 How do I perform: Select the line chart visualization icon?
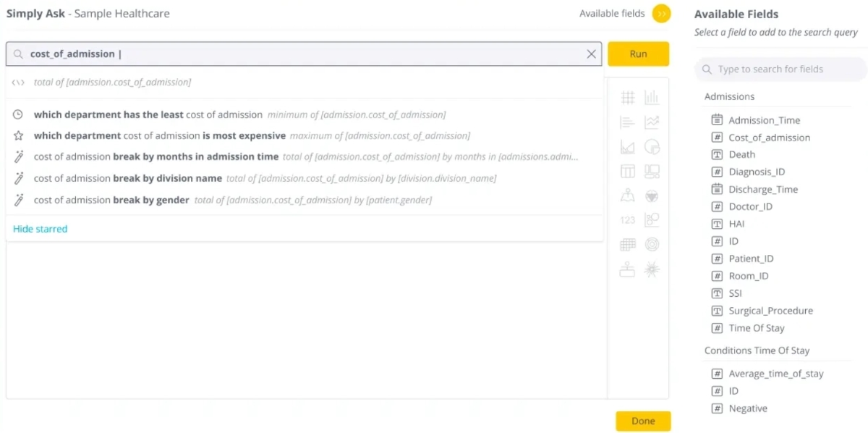tap(652, 121)
